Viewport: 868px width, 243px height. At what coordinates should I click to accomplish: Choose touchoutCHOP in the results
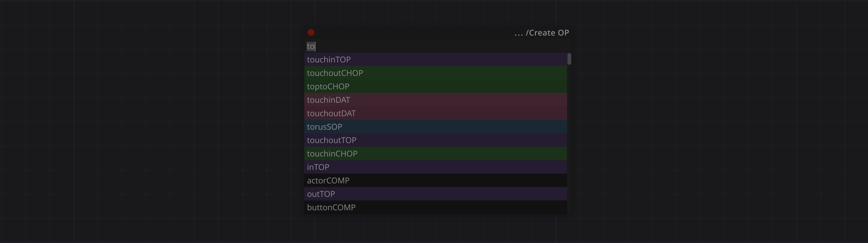click(x=335, y=73)
